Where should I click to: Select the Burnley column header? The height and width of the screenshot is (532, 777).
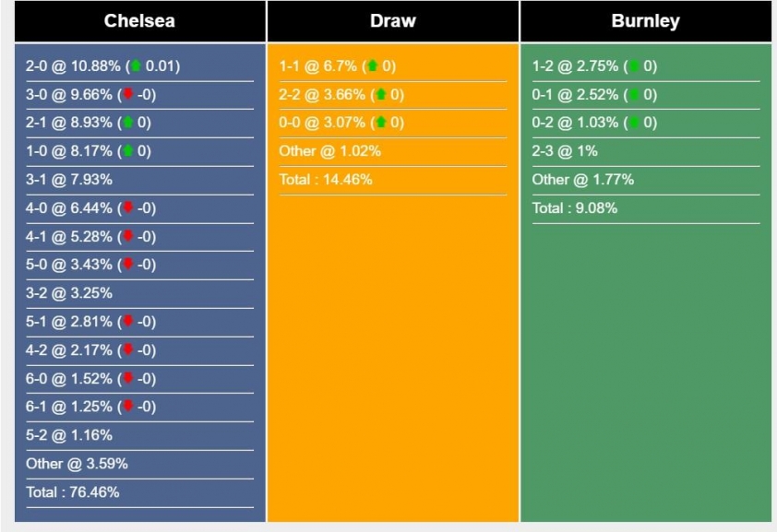(x=645, y=21)
